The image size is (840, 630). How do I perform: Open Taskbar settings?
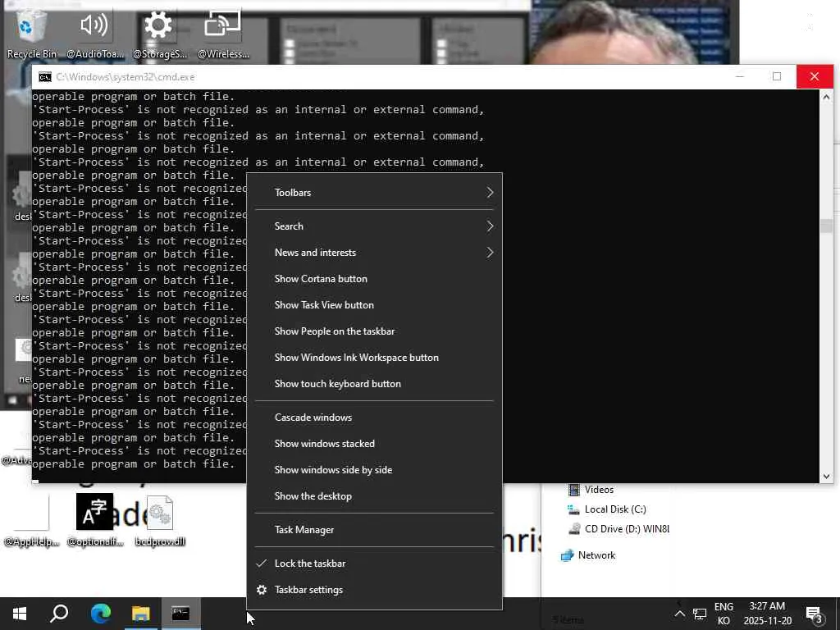tap(374, 590)
